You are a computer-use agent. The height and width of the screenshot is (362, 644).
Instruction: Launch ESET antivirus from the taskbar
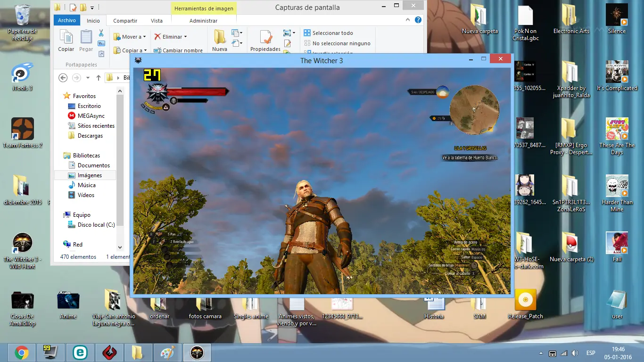(80, 353)
